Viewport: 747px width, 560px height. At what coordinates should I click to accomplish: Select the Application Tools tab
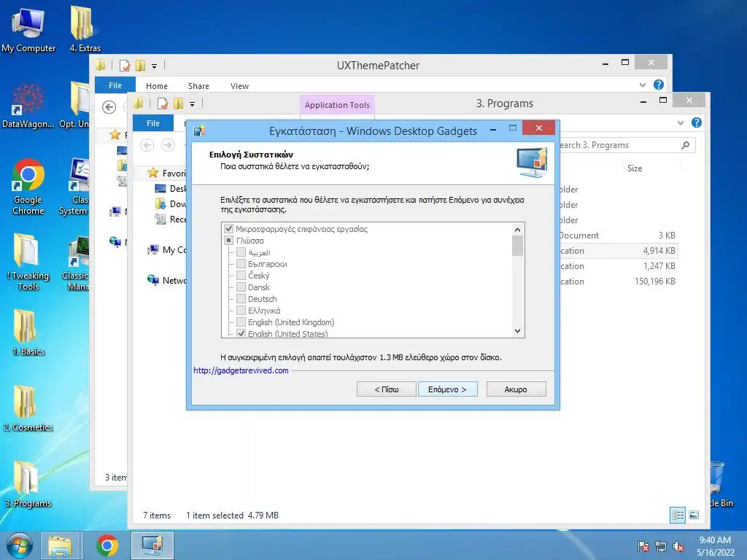pyautogui.click(x=337, y=105)
